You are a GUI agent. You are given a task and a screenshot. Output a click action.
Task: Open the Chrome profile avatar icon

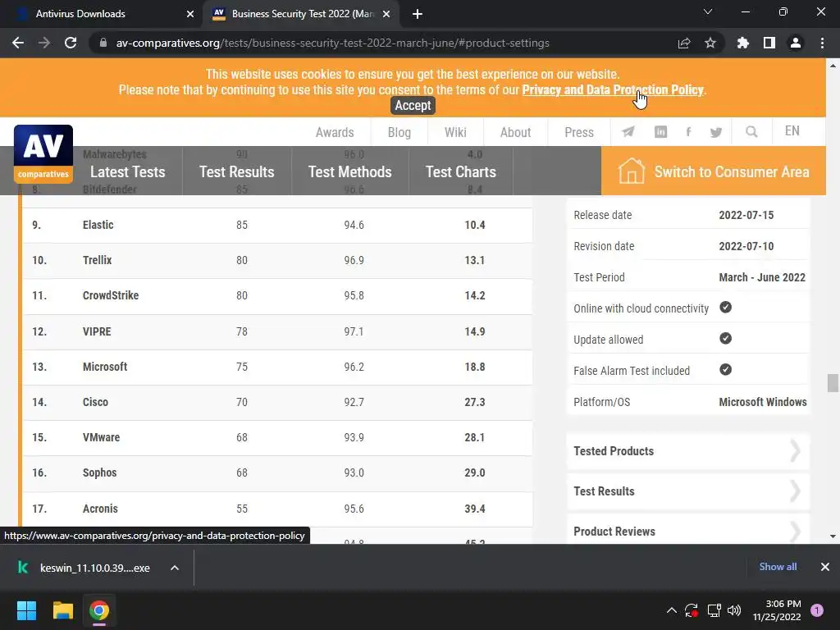(796, 43)
